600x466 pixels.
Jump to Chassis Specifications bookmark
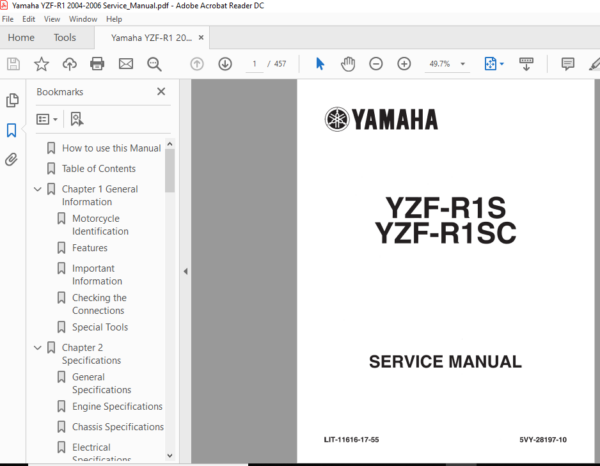click(x=118, y=427)
